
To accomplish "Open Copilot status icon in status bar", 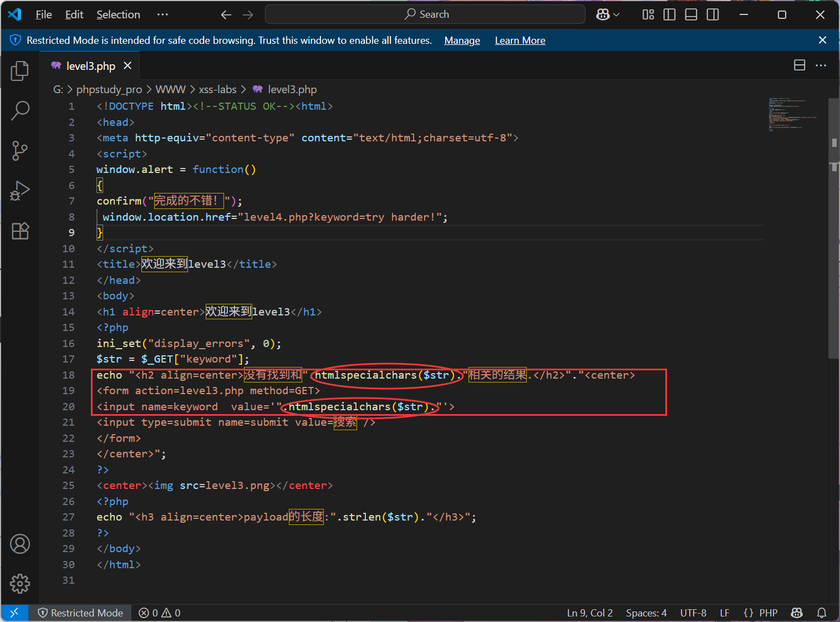I will (797, 613).
